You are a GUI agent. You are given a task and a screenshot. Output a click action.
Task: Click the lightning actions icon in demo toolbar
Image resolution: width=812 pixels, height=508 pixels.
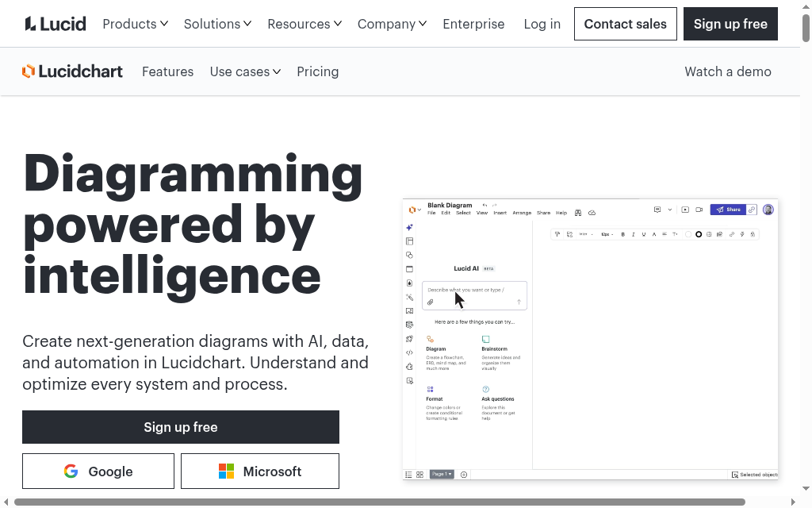pyautogui.click(x=742, y=234)
